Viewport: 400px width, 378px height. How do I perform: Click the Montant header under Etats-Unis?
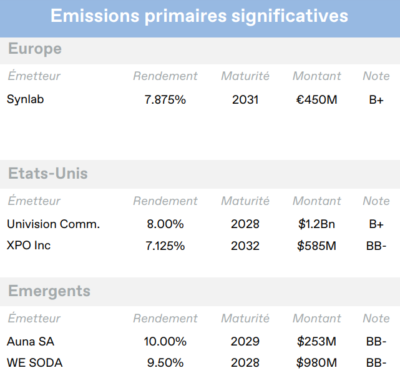point(317,201)
